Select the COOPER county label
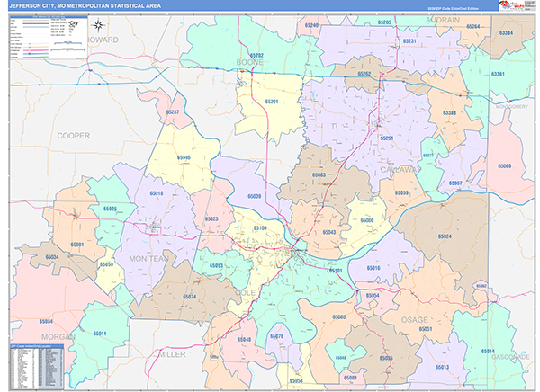The height and width of the screenshot is (392, 540). pos(74,135)
